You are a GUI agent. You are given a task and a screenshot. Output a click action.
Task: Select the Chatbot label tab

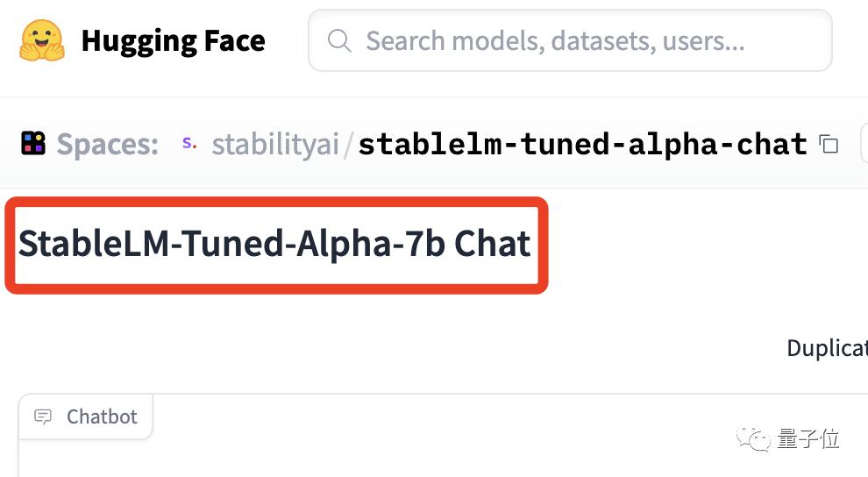86,416
